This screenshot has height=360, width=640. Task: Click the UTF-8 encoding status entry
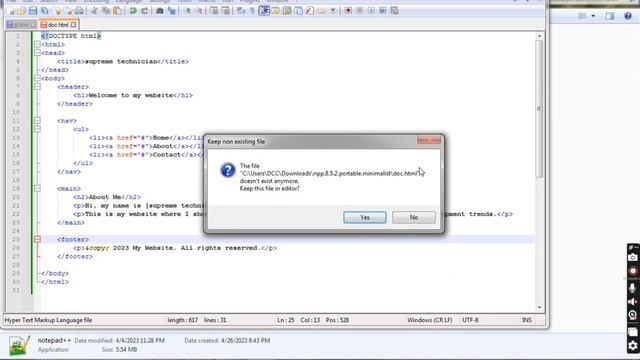click(x=470, y=320)
